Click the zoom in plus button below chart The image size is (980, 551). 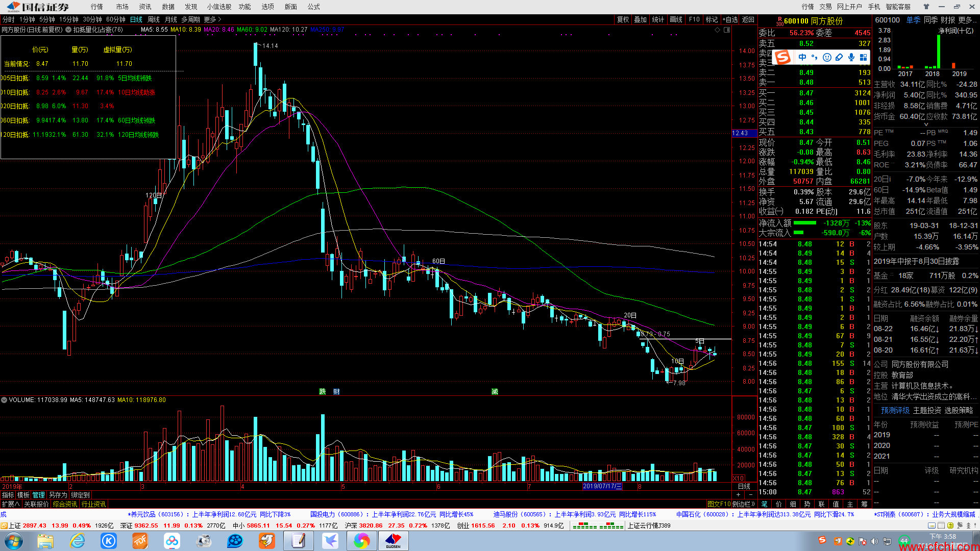(x=738, y=495)
